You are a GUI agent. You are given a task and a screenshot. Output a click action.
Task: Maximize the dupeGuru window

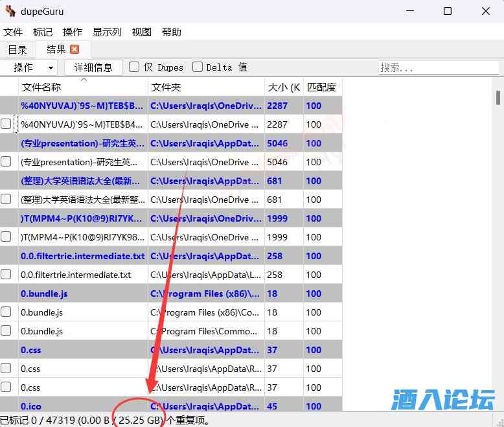point(448,11)
